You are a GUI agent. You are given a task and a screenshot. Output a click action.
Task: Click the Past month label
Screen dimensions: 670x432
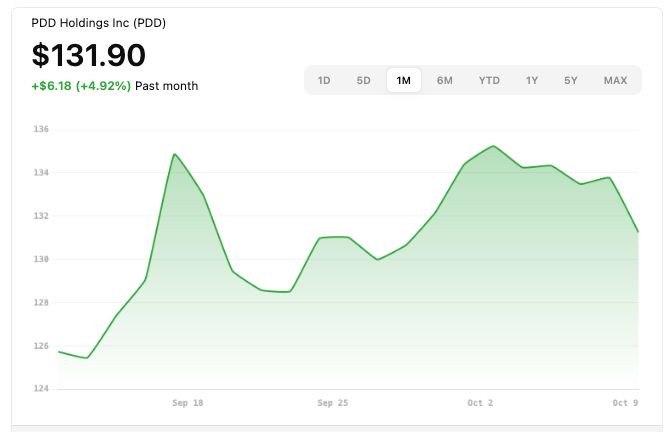pyautogui.click(x=167, y=86)
